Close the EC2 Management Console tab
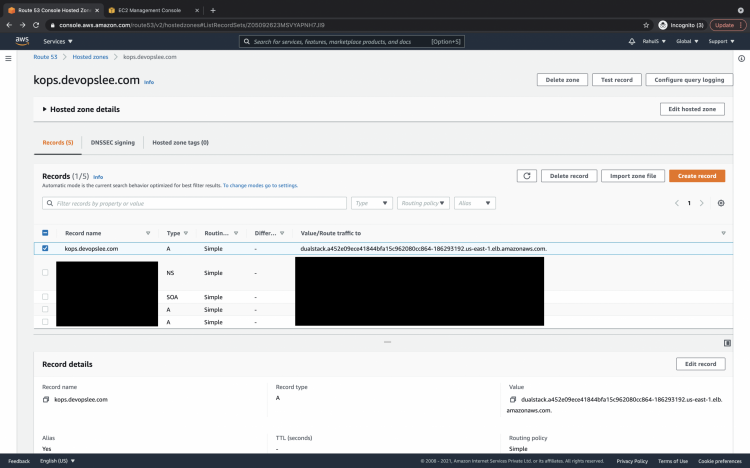This screenshot has height=468, width=750. pos(197,10)
